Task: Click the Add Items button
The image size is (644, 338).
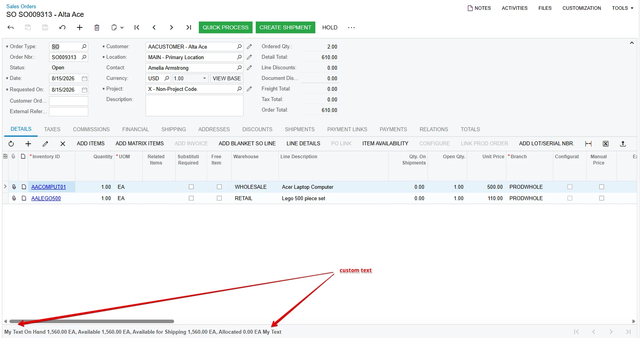Action: coord(91,144)
